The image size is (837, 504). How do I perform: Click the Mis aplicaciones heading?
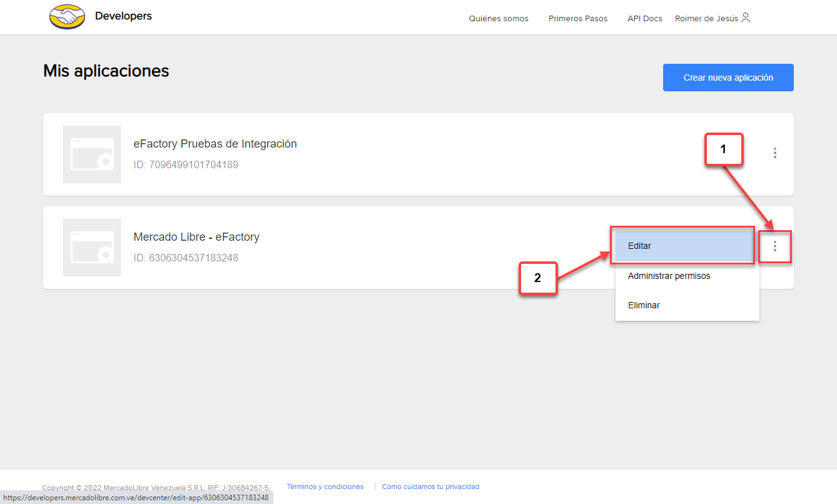(x=106, y=71)
